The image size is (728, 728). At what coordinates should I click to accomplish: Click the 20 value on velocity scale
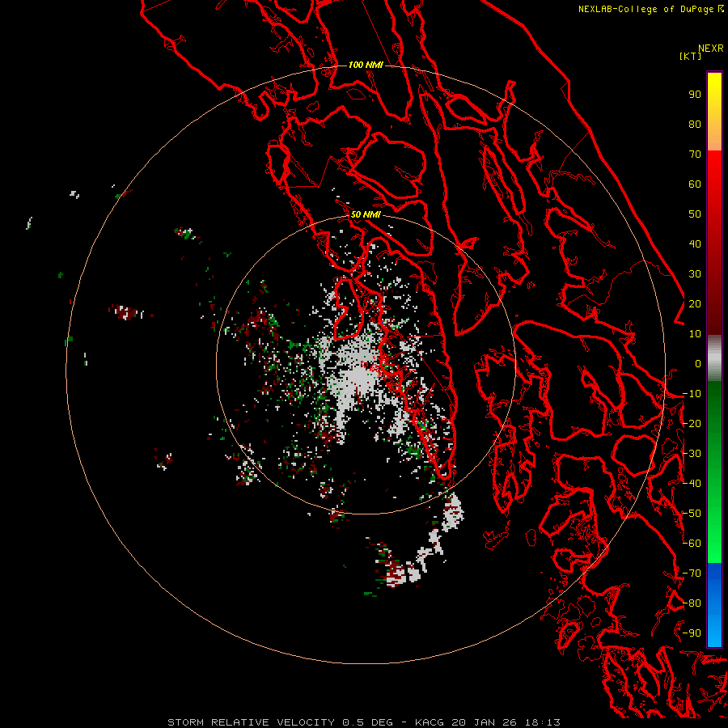coord(695,303)
